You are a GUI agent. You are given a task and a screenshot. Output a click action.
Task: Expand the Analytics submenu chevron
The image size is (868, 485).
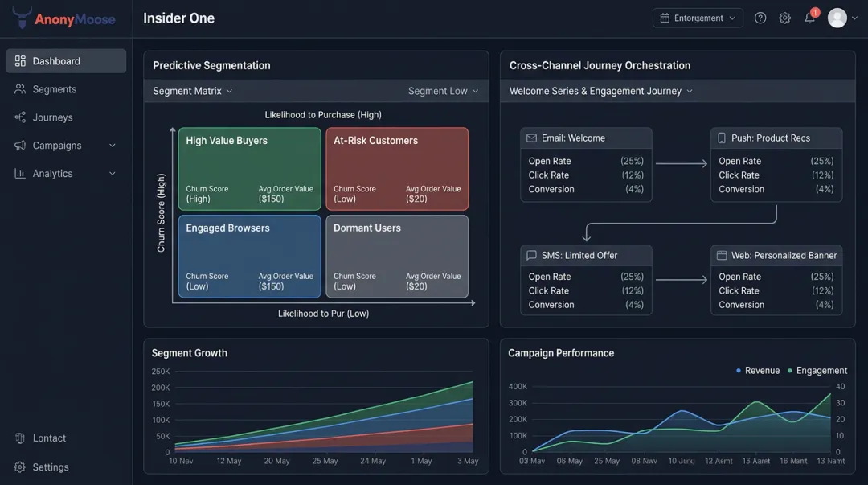click(113, 174)
